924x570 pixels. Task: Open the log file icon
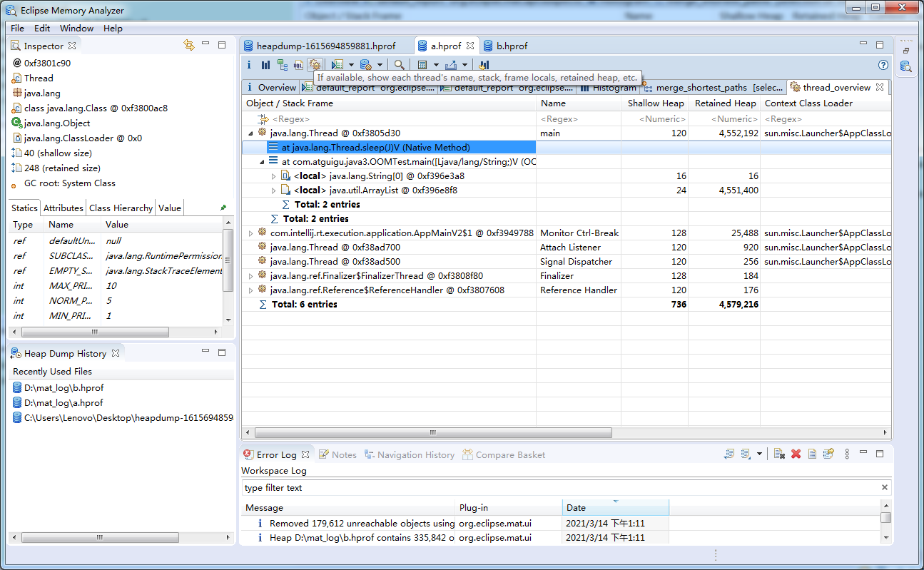(812, 454)
